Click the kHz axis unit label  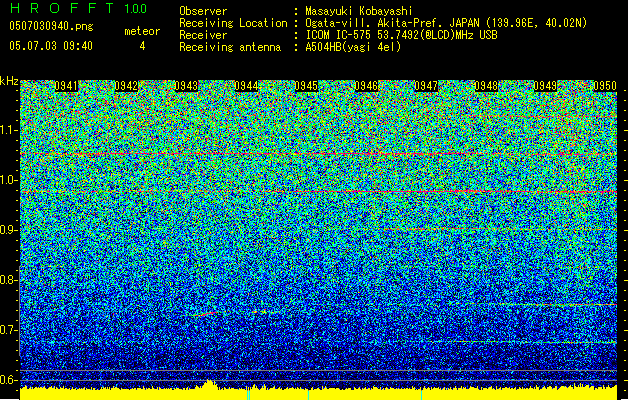[x=9, y=81]
